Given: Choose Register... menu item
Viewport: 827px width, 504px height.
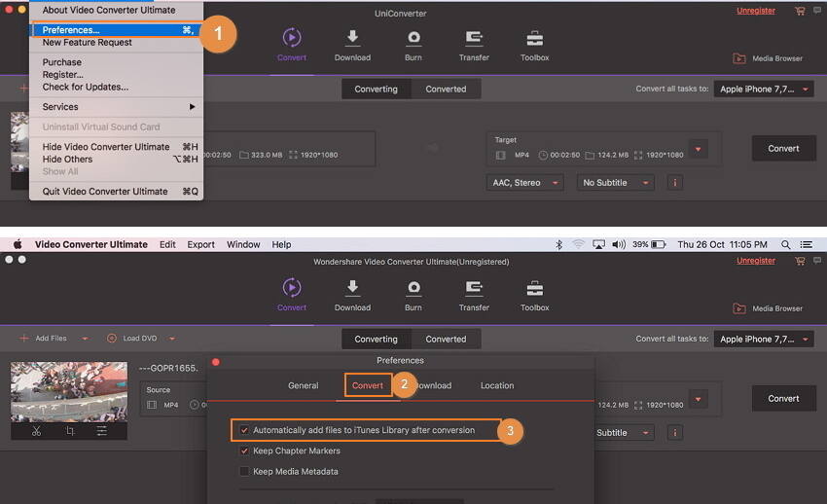Looking at the screenshot, I should click(x=116, y=74).
